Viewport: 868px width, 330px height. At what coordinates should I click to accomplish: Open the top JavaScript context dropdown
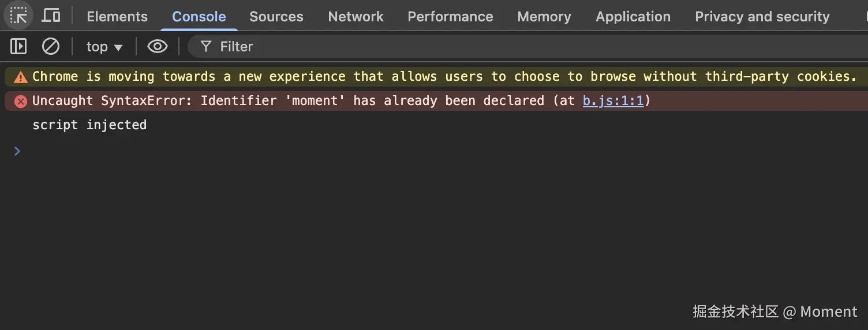point(104,46)
